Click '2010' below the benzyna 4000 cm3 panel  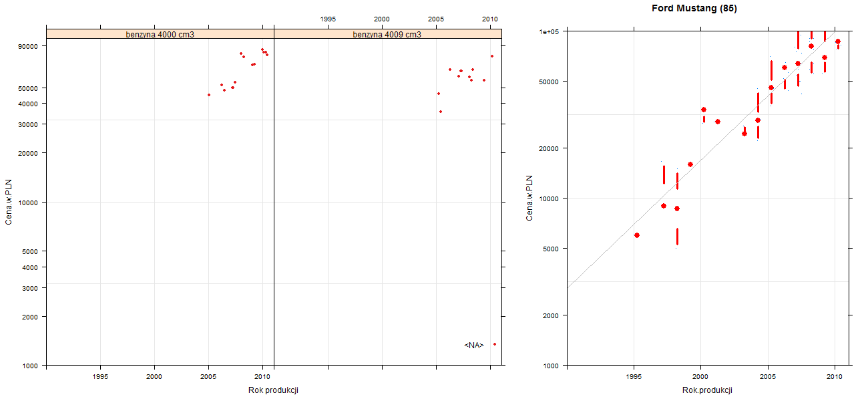(263, 377)
